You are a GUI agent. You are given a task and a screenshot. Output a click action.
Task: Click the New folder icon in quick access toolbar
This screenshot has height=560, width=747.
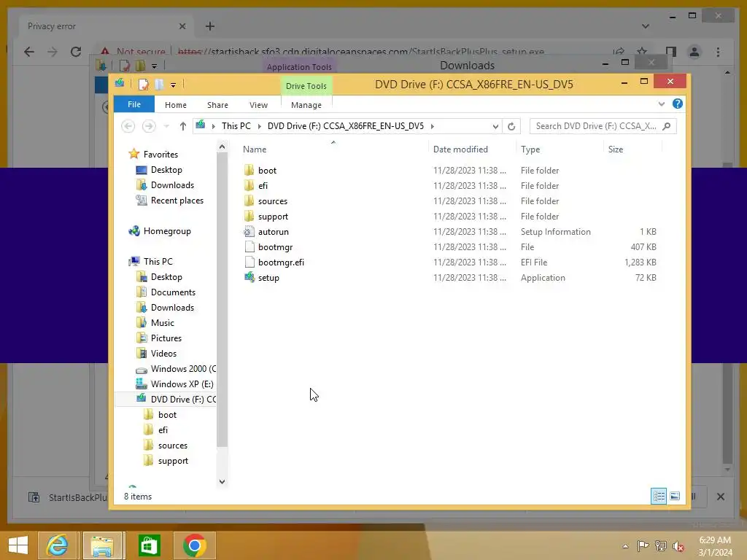pos(159,85)
